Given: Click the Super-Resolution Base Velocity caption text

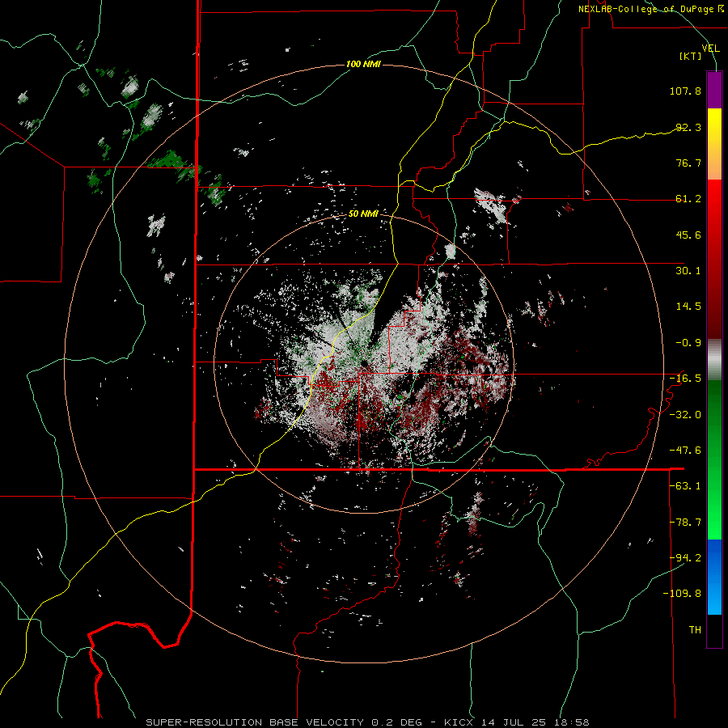Looking at the screenshot, I should pos(368,722).
